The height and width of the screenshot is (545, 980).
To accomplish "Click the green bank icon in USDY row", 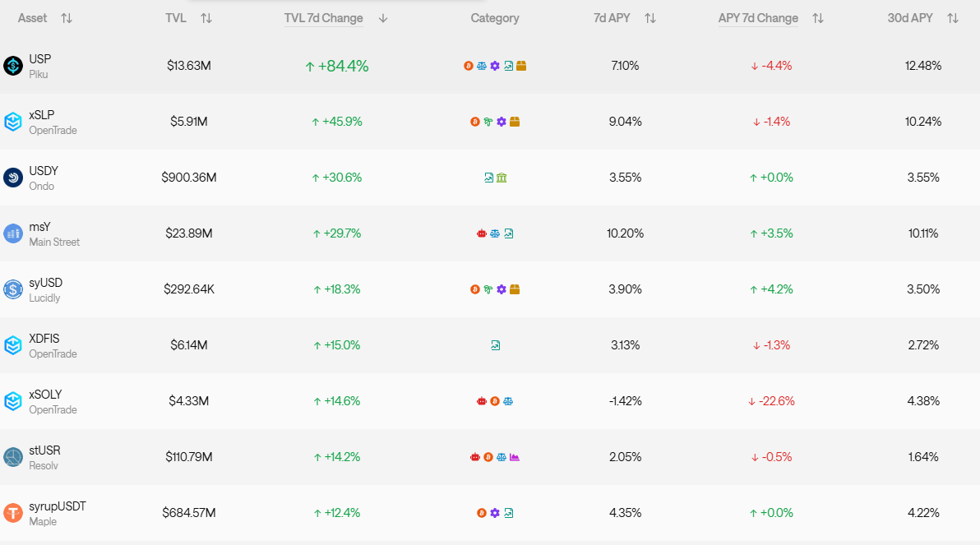I will pyautogui.click(x=502, y=178).
